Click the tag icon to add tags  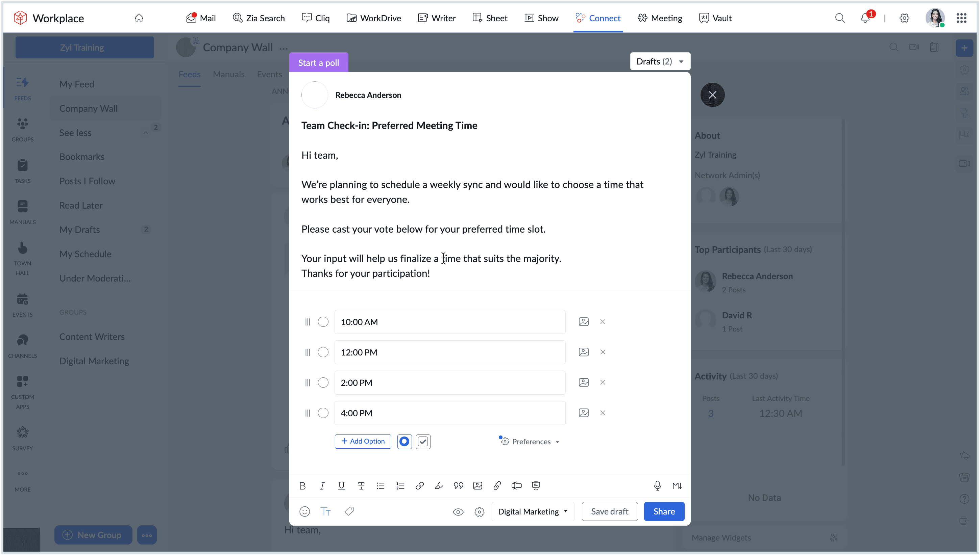click(349, 511)
